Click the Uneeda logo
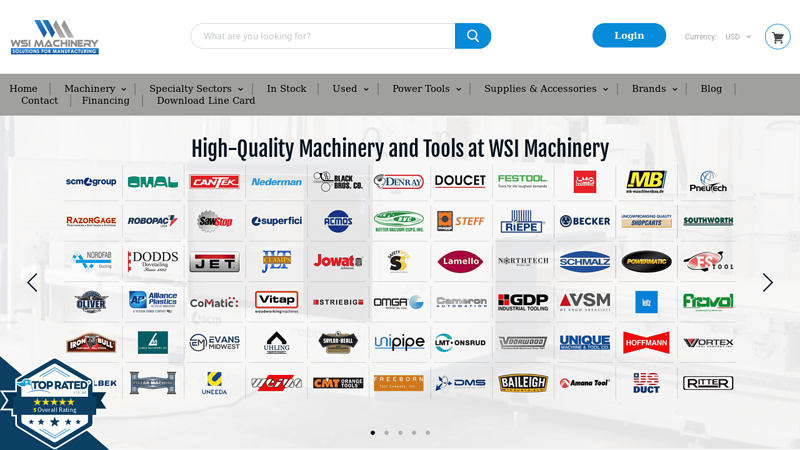The image size is (800, 450). click(214, 383)
